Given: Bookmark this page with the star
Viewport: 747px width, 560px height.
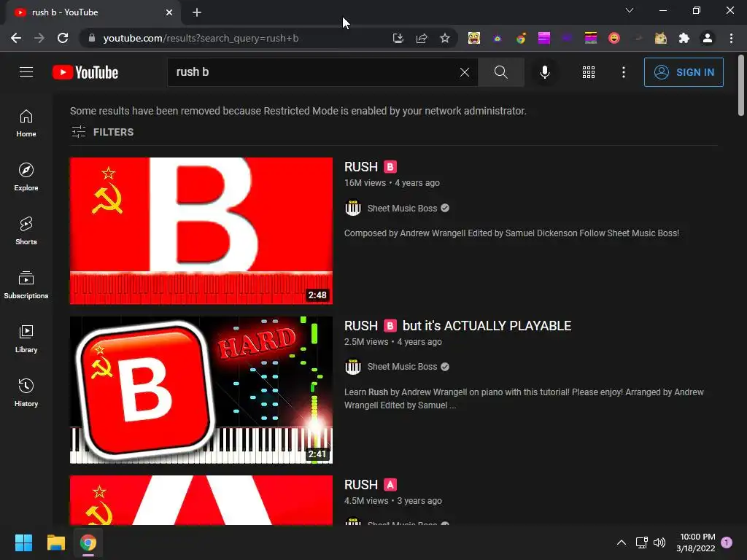Looking at the screenshot, I should (x=445, y=38).
